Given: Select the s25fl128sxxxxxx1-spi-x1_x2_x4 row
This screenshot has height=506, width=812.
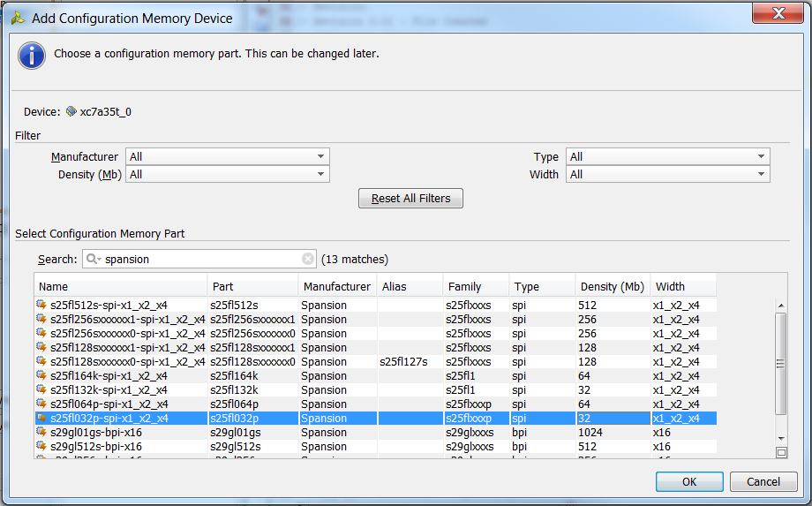Looking at the screenshot, I should 376,348.
